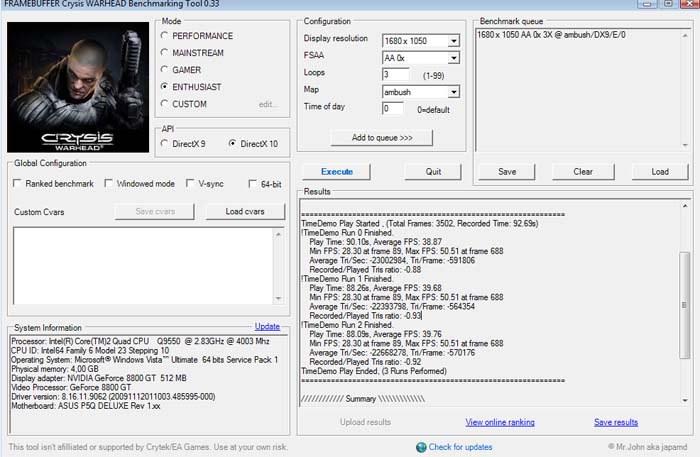Pick the CUSTOM mode radio button
Viewport: 700px width, 457px height.
pos(164,104)
